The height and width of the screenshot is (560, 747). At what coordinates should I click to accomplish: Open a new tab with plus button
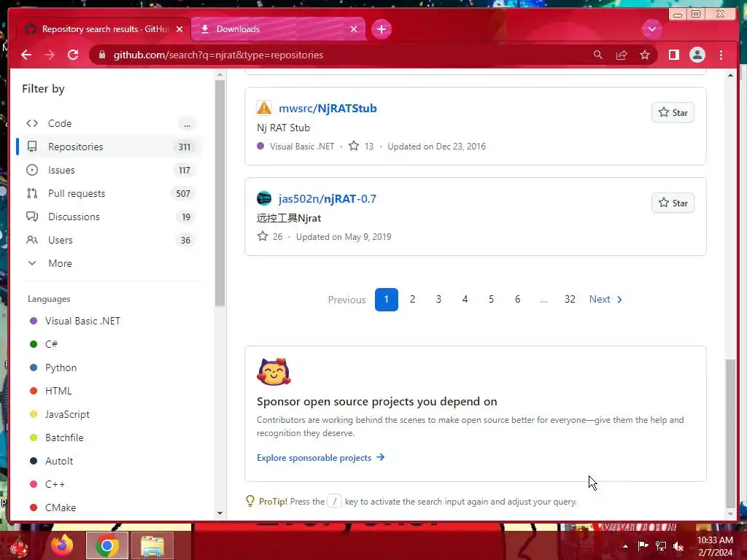tap(381, 29)
